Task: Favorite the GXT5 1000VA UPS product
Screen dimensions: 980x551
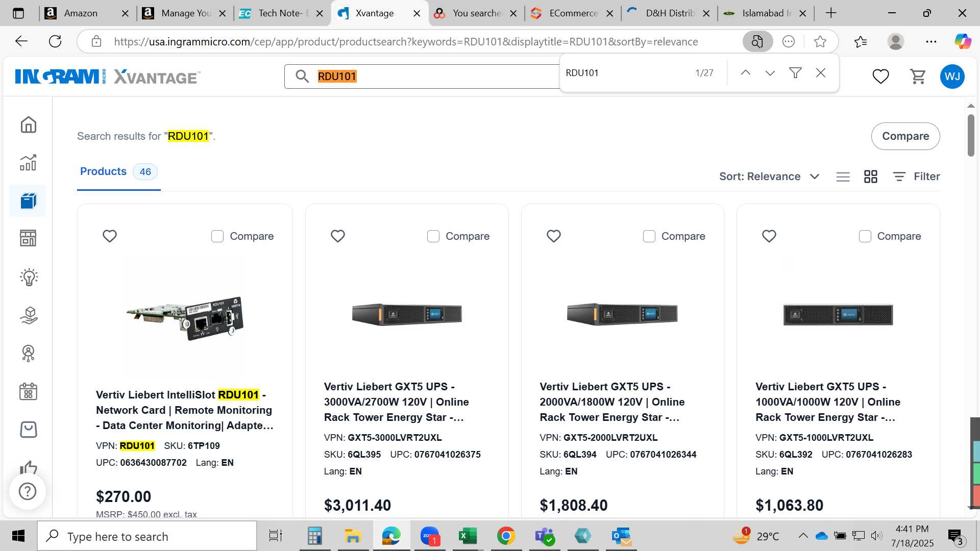Action: click(769, 236)
